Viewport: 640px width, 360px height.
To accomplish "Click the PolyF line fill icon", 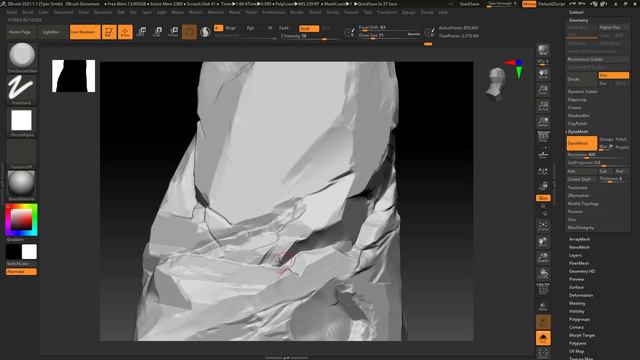I will point(543,289).
